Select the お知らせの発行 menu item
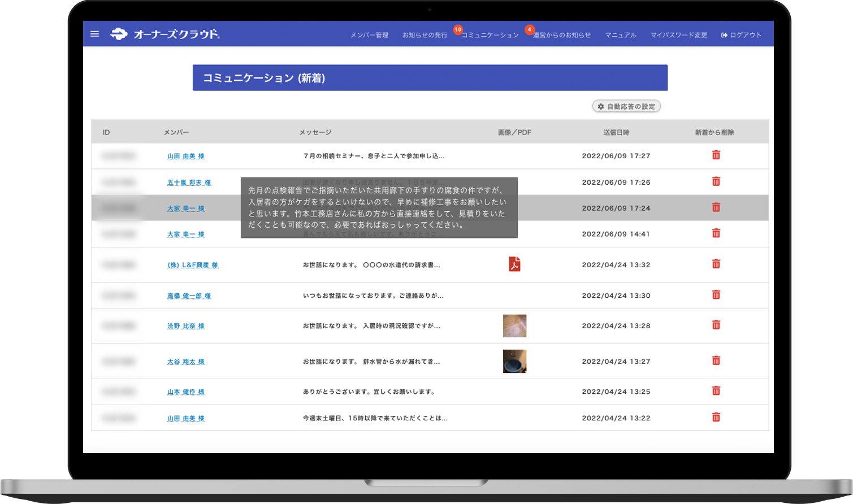The height and width of the screenshot is (504, 853). coord(424,34)
